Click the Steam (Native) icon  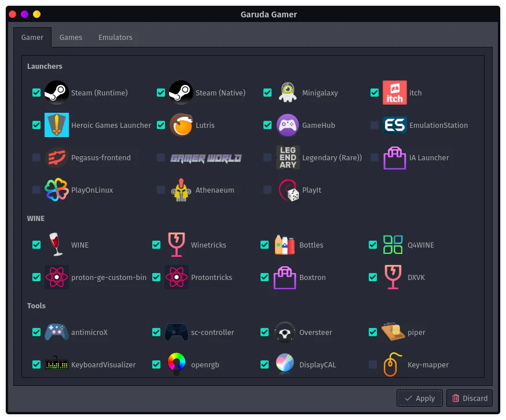coord(181,93)
